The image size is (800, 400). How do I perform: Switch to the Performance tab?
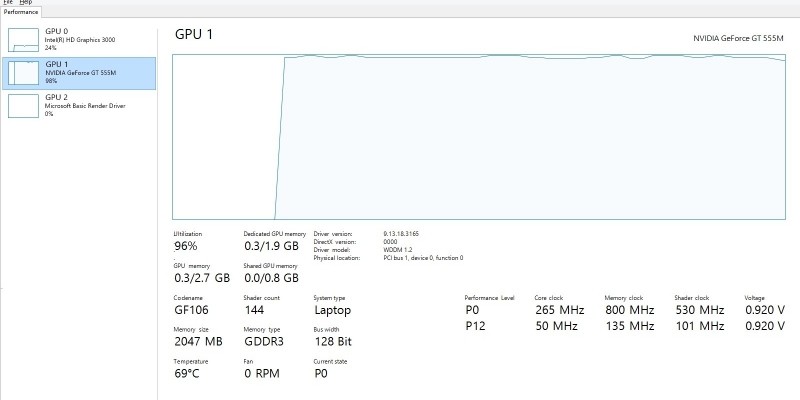click(x=20, y=12)
